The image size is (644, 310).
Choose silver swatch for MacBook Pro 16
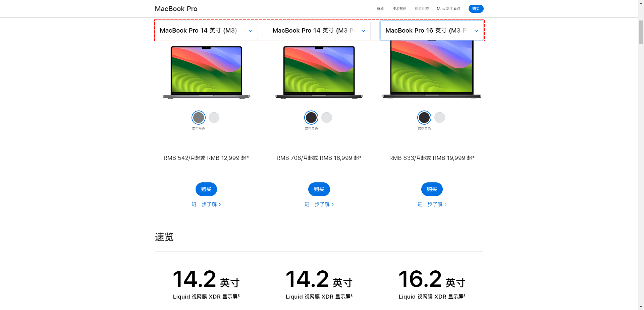pos(440,118)
